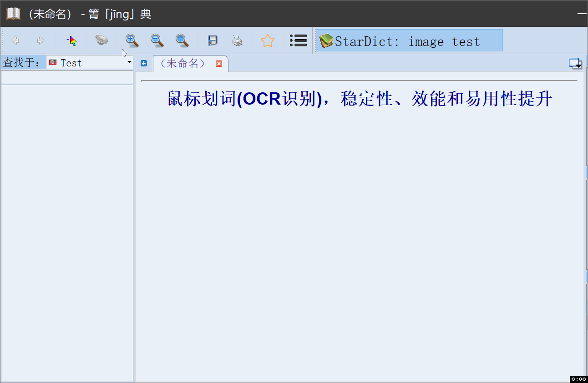Navigate forward to the next article
588x383 pixels.
click(41, 40)
